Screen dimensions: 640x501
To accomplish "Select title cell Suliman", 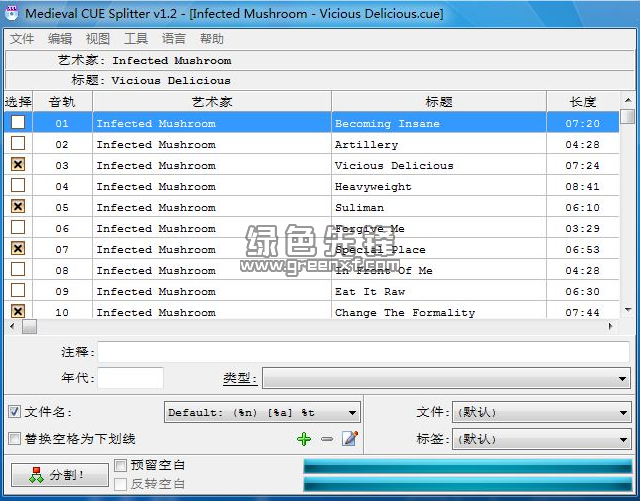I will pos(439,207).
